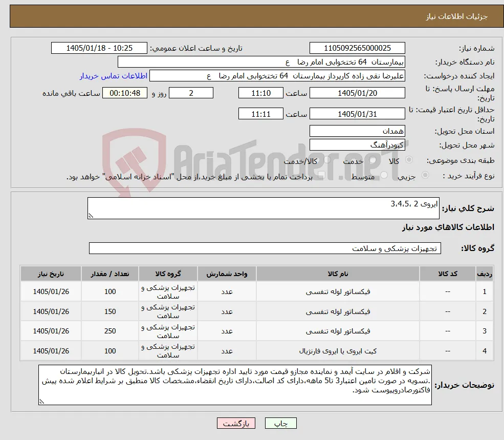This screenshot has width=504, height=440.
Task: Click the buyer notes text area
Action: pyautogui.click(x=235, y=385)
